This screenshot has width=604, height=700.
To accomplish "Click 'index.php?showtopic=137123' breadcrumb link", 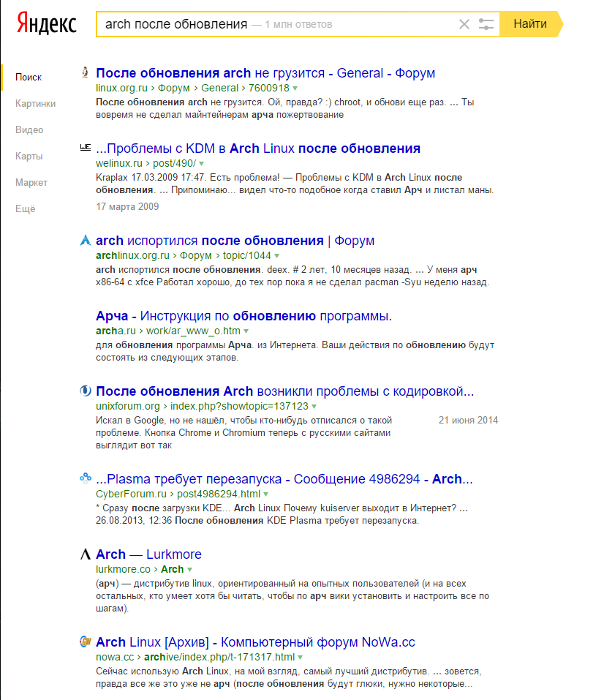I will [239, 406].
